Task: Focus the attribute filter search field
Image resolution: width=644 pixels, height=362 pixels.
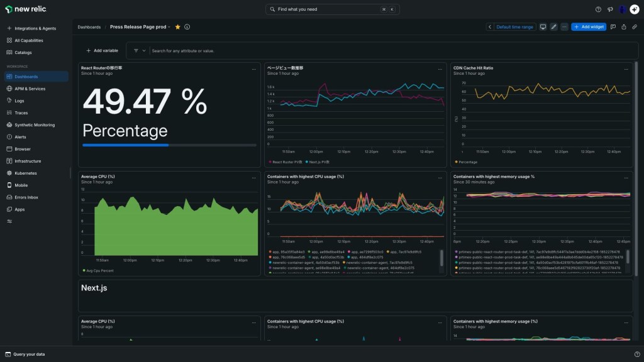Action: click(x=392, y=51)
